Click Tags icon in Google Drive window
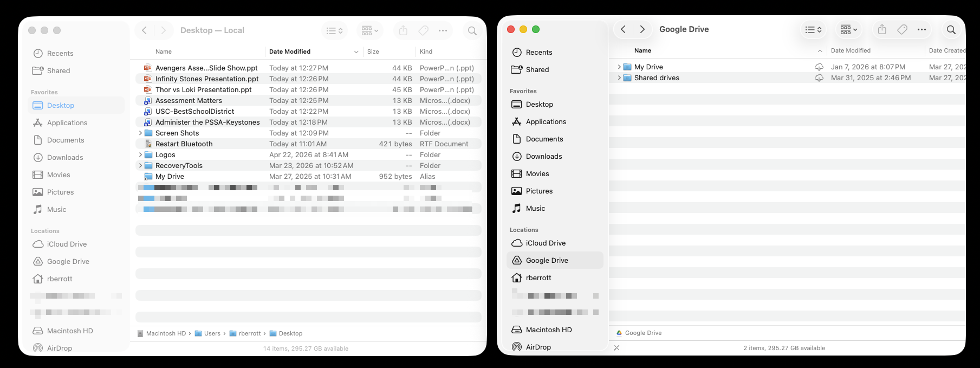Screen dimensions: 980x368 (902, 29)
